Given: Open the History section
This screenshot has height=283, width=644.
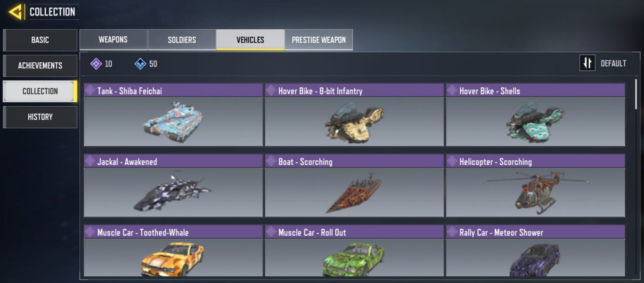Looking at the screenshot, I should click(x=40, y=117).
